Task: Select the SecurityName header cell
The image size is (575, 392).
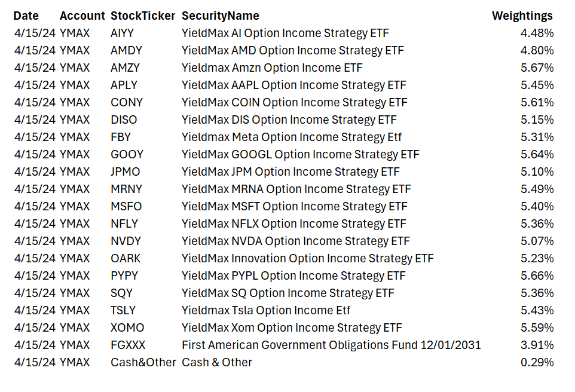Action: (x=220, y=16)
